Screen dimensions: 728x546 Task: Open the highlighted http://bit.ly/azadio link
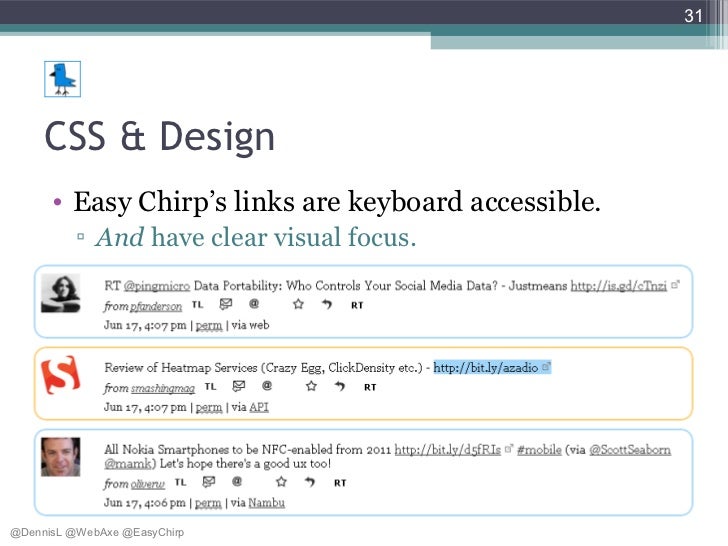click(486, 367)
